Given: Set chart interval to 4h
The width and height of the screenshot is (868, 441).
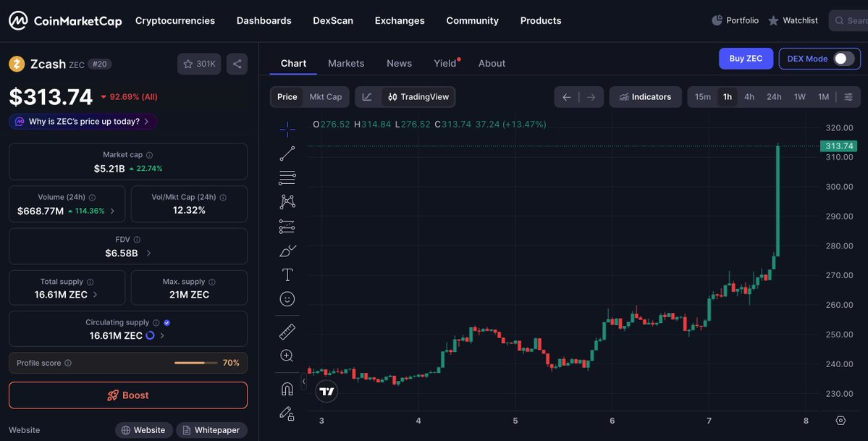Looking at the screenshot, I should pyautogui.click(x=749, y=97).
